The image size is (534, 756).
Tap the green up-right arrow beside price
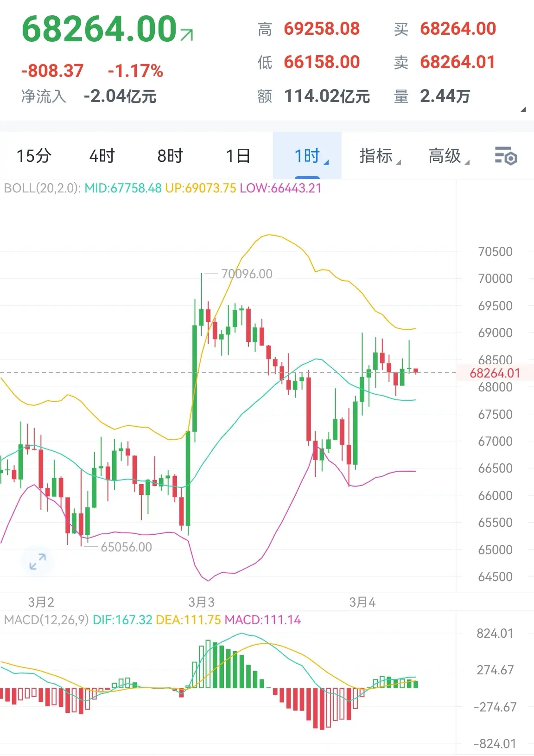pos(187,35)
